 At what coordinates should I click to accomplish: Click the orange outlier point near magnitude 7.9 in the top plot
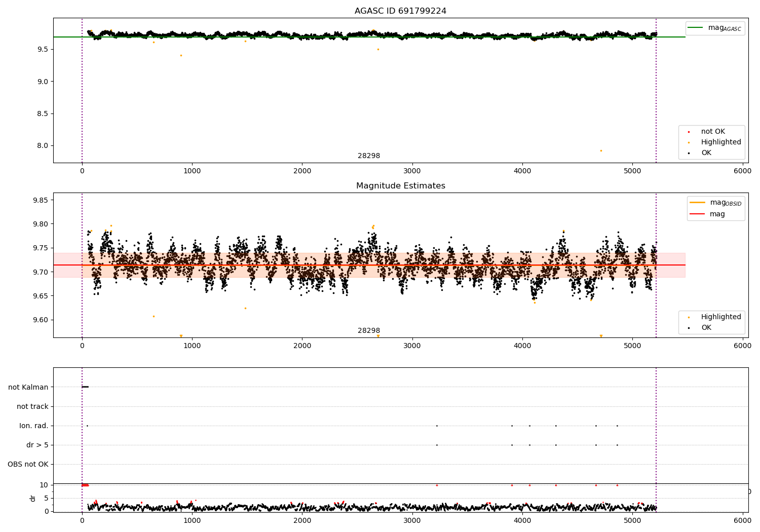point(601,150)
